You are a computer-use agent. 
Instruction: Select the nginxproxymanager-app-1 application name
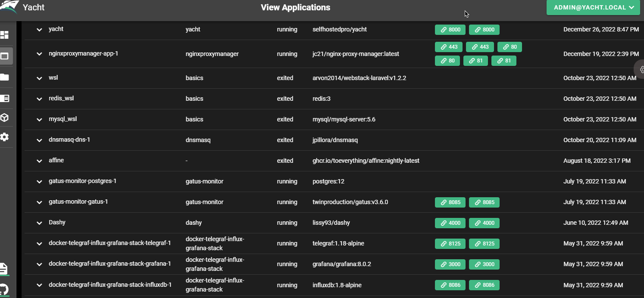point(83,54)
